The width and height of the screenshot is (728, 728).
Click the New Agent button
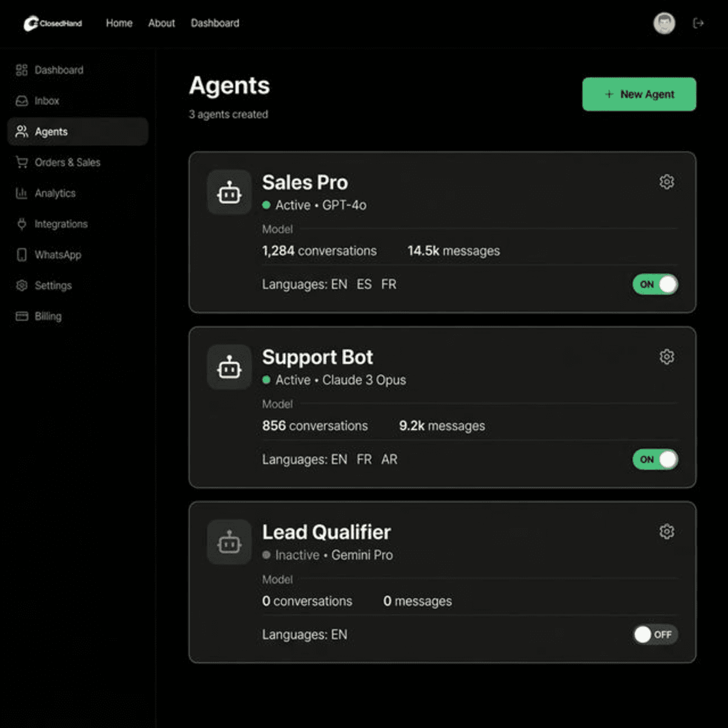(639, 94)
